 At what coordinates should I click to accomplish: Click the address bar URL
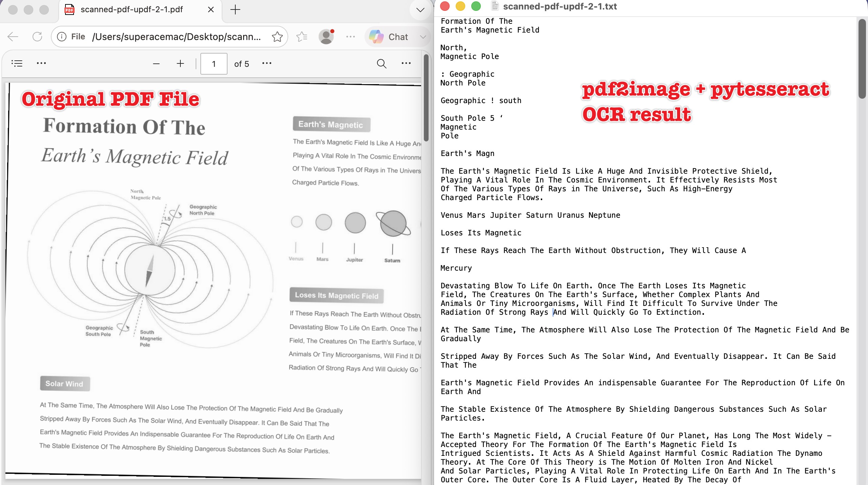click(176, 37)
